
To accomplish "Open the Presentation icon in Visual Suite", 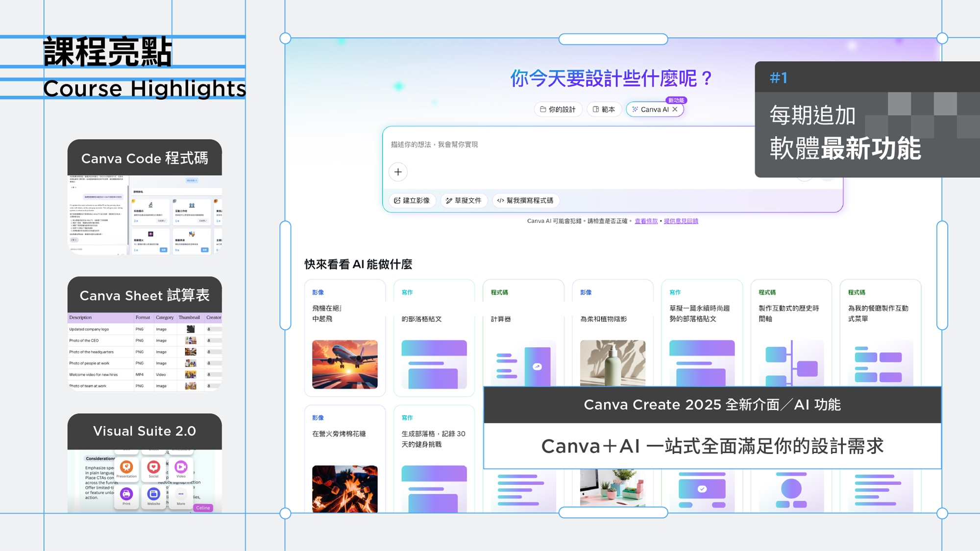I will coord(126,468).
